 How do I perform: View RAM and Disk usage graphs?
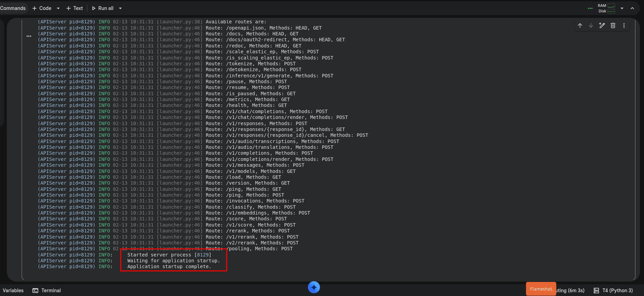[x=607, y=8]
